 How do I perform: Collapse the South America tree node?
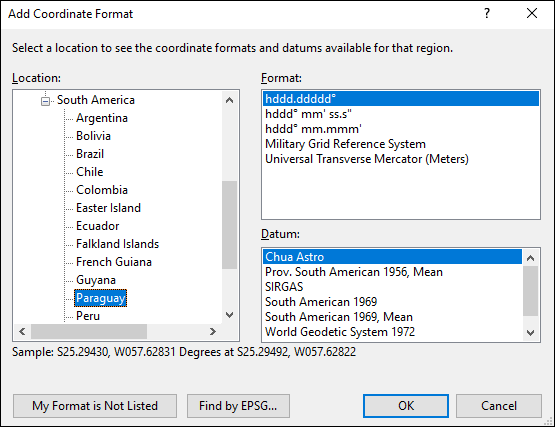(x=45, y=101)
